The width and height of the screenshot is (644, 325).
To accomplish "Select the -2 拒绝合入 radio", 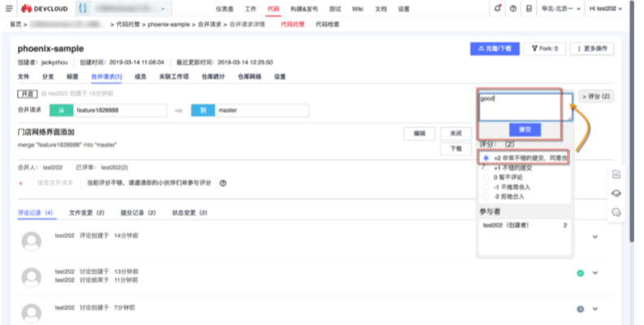I will (486, 197).
